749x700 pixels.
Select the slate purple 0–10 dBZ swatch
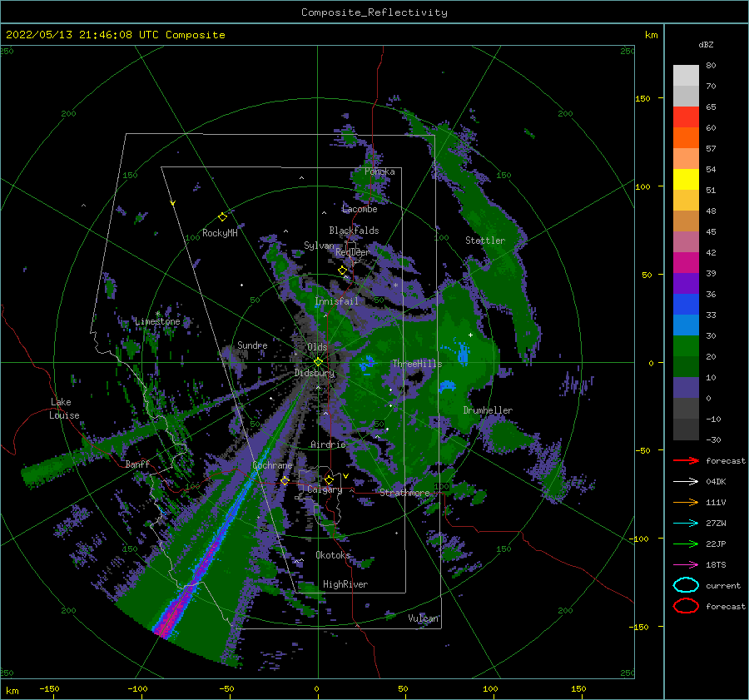click(x=686, y=388)
